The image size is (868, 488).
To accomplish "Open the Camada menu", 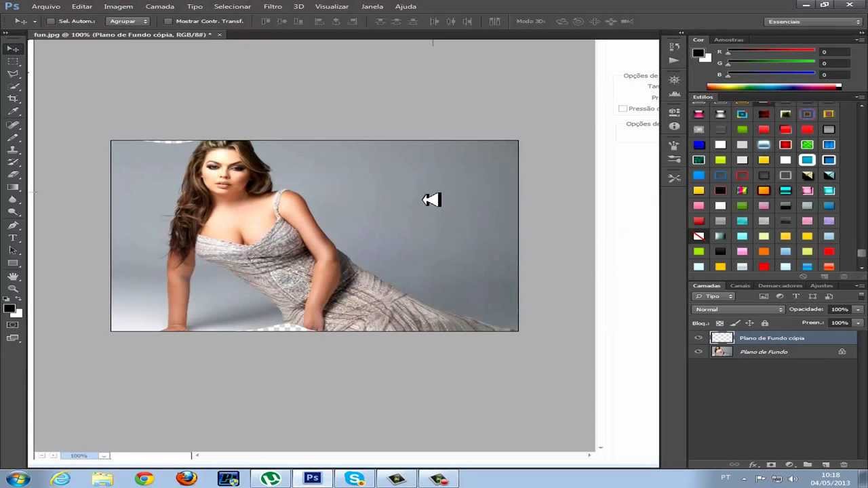I will click(x=159, y=6).
